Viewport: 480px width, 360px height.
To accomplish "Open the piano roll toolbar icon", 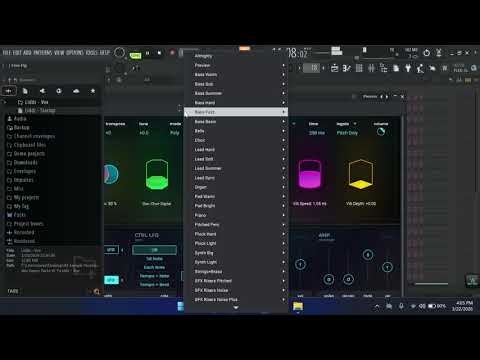I will tap(347, 68).
